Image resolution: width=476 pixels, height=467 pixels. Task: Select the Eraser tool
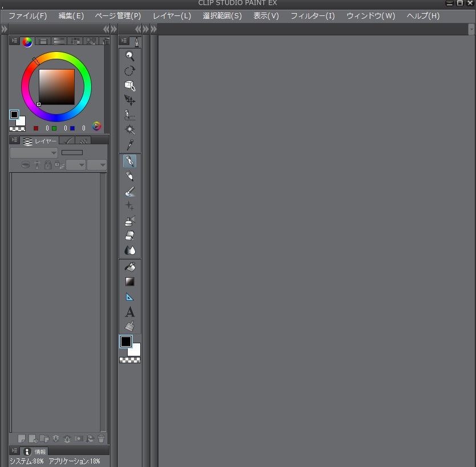click(130, 235)
